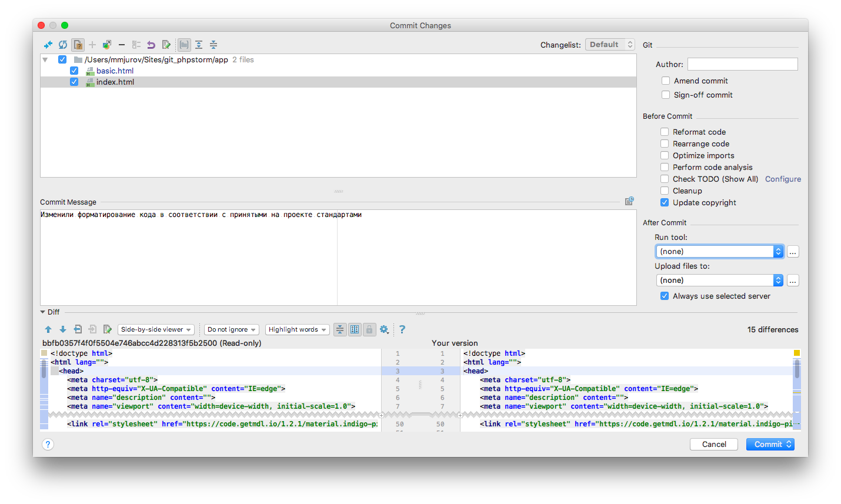Open the diff settings gear icon

click(x=384, y=329)
